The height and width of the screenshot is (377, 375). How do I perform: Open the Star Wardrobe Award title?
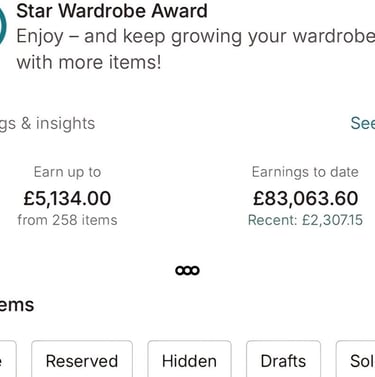(x=112, y=11)
